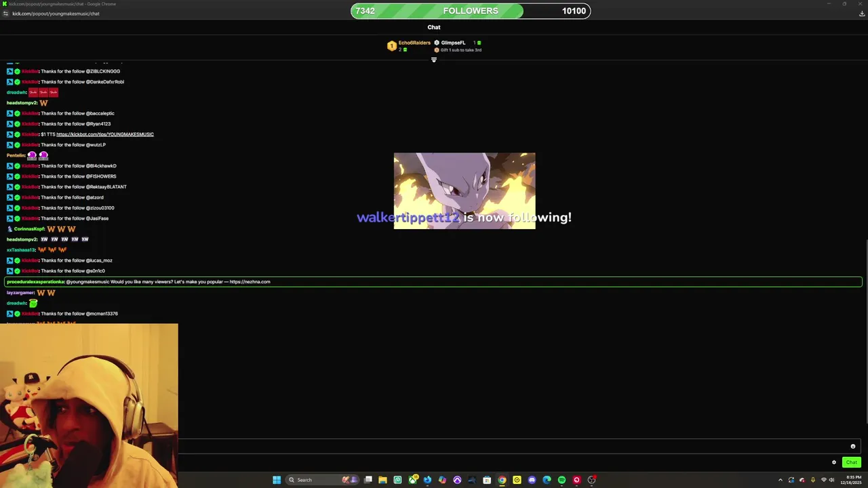Viewport: 868px width, 488px height.
Task: Click CorinnasKopf's badge icon
Action: click(9, 229)
